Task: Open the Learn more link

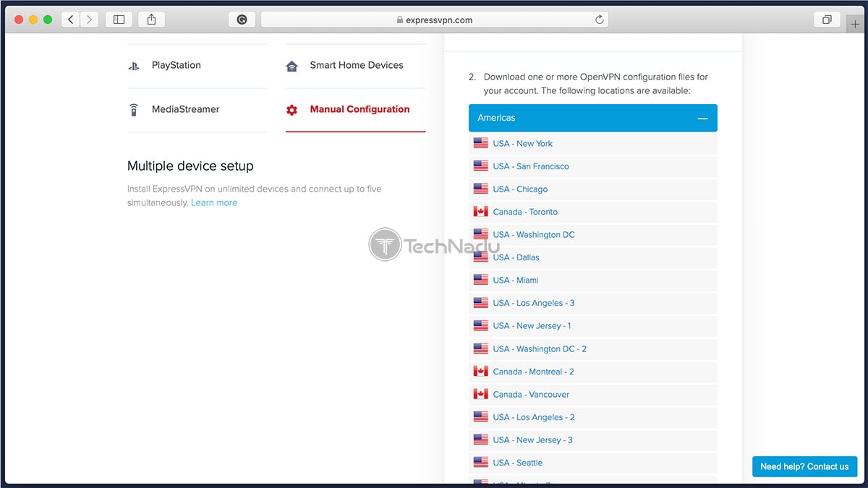Action: (214, 203)
